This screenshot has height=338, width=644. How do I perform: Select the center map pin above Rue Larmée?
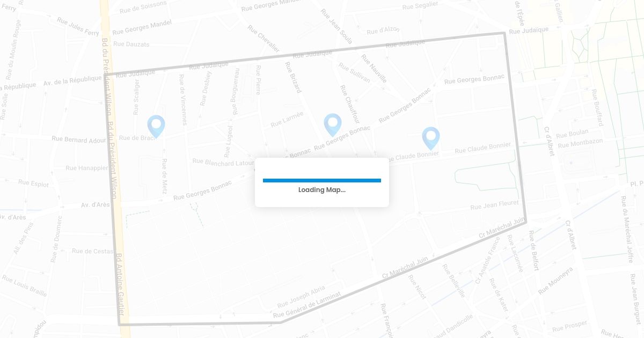coord(333,125)
